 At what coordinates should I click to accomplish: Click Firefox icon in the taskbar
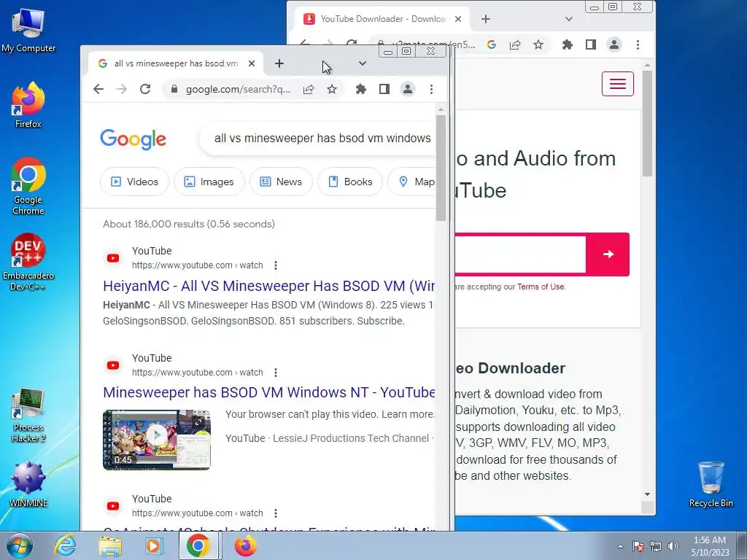tap(245, 545)
